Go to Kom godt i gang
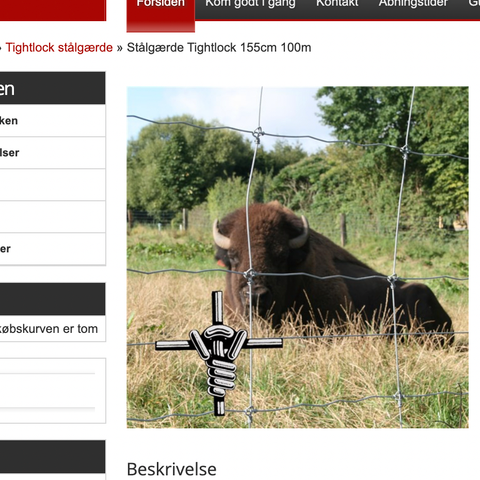The width and height of the screenshot is (480, 480). [250, 4]
